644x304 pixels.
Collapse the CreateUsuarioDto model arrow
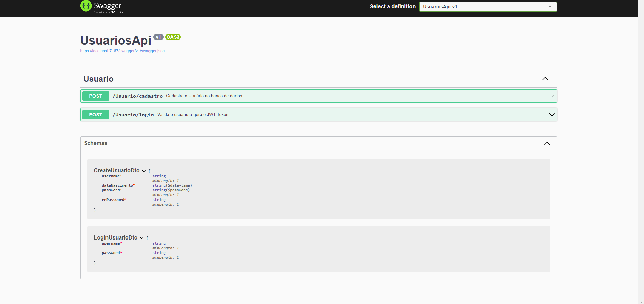pyautogui.click(x=144, y=171)
